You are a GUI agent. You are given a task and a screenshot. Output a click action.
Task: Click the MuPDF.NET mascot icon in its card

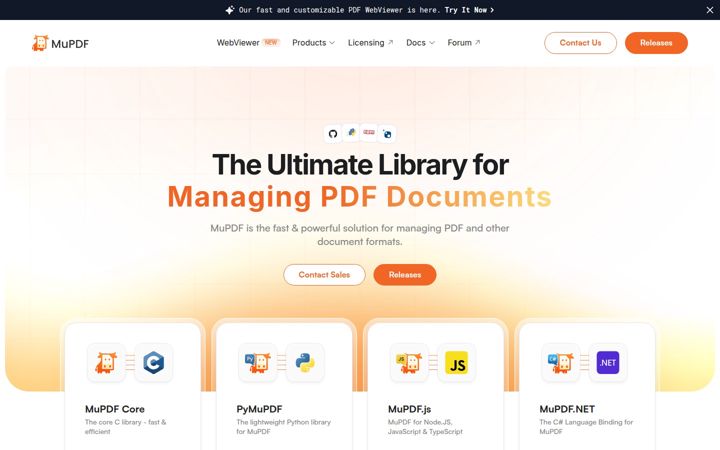(561, 363)
